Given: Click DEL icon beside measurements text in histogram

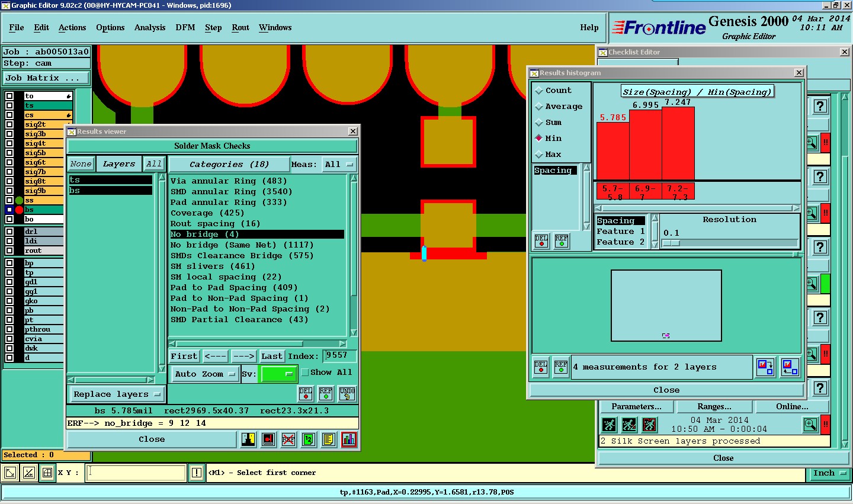Looking at the screenshot, I should (541, 367).
